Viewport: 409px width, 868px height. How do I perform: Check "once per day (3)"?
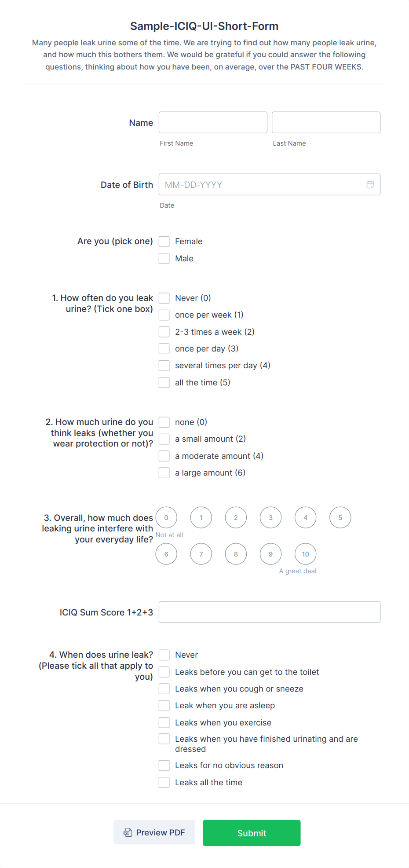(164, 348)
